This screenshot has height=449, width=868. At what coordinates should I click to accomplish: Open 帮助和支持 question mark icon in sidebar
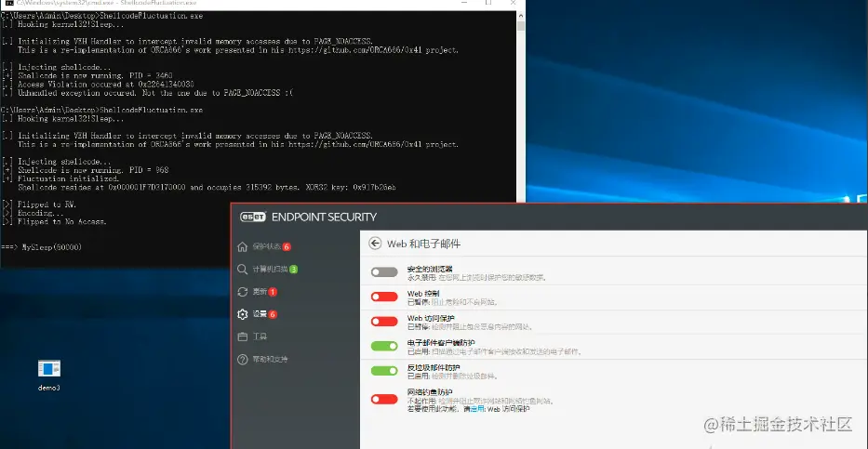click(x=242, y=360)
